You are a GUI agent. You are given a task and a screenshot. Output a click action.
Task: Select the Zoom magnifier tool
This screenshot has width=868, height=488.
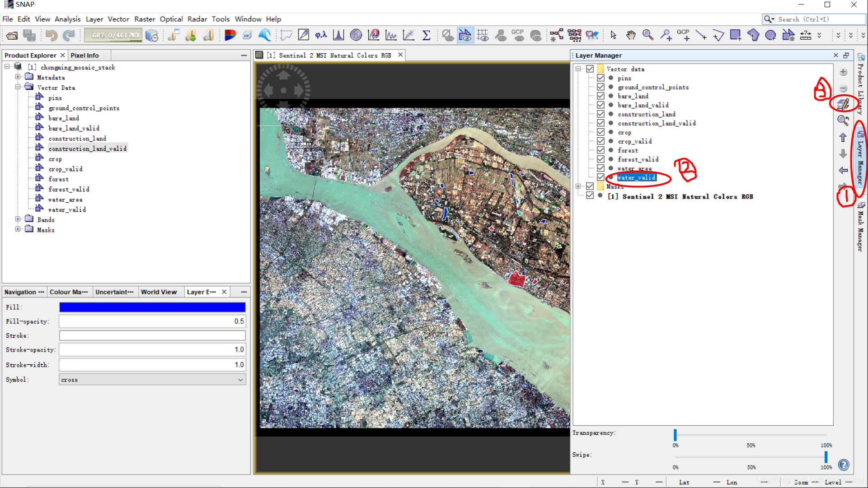[648, 35]
